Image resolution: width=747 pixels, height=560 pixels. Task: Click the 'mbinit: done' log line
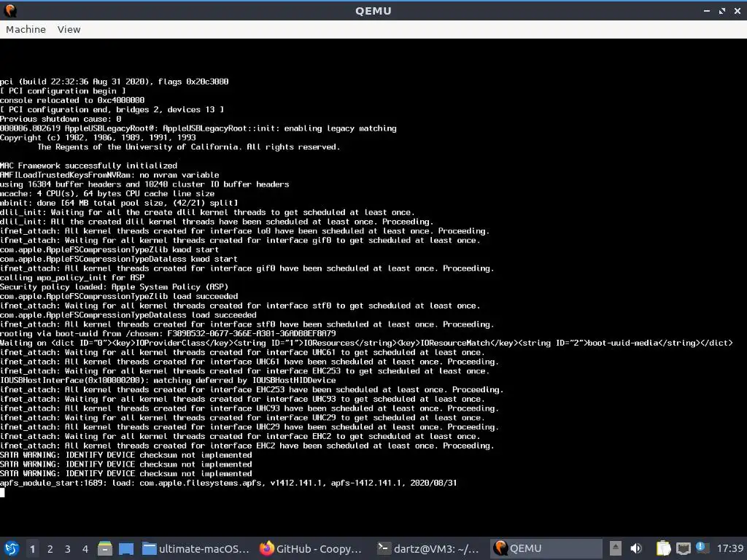tap(119, 203)
